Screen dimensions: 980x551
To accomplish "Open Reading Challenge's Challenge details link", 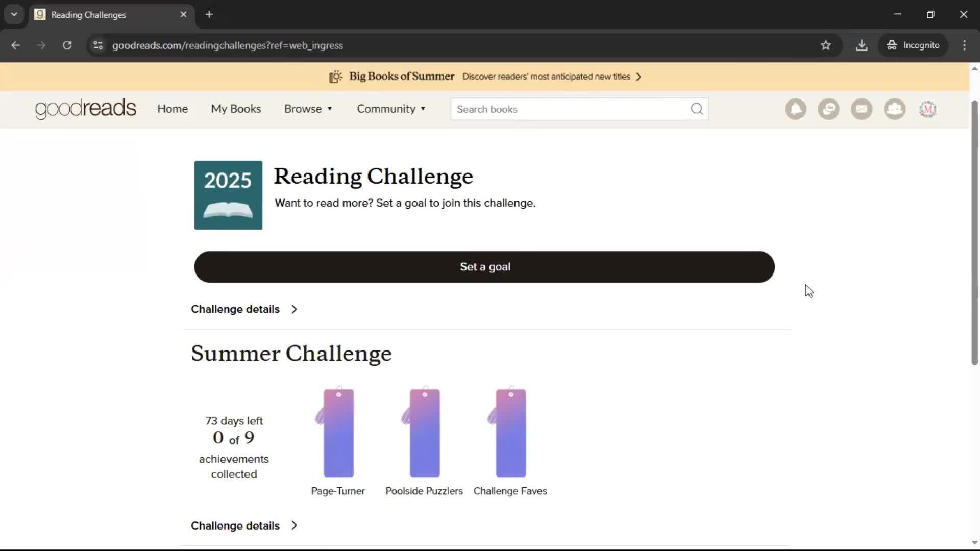I will 244,309.
